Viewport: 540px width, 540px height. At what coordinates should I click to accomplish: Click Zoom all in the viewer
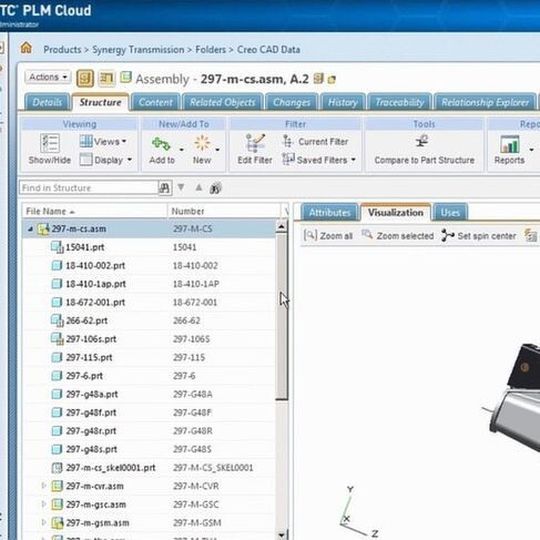[328, 236]
